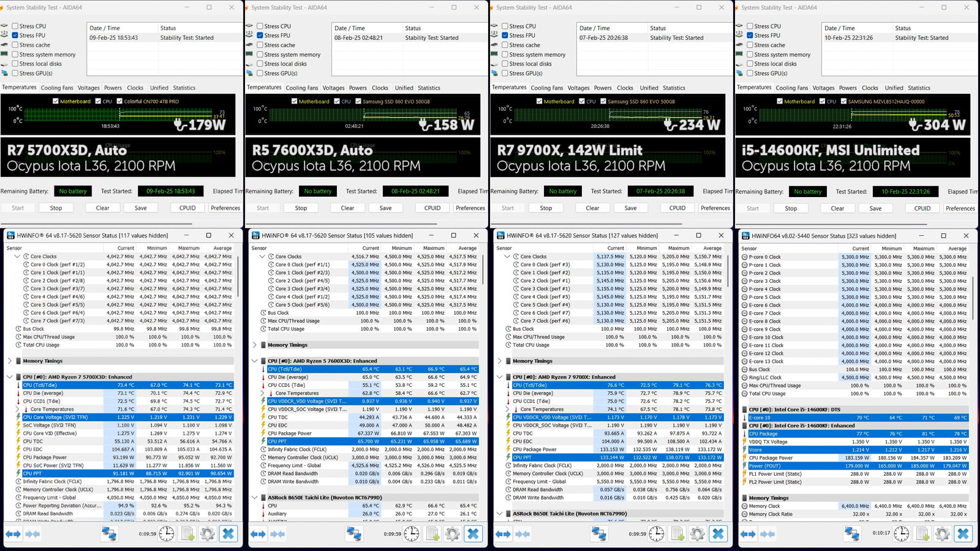This screenshot has height=551, width=980.
Task: Expand Memory Timings in 5700X3D HWiNFO window
Action: 10,361
